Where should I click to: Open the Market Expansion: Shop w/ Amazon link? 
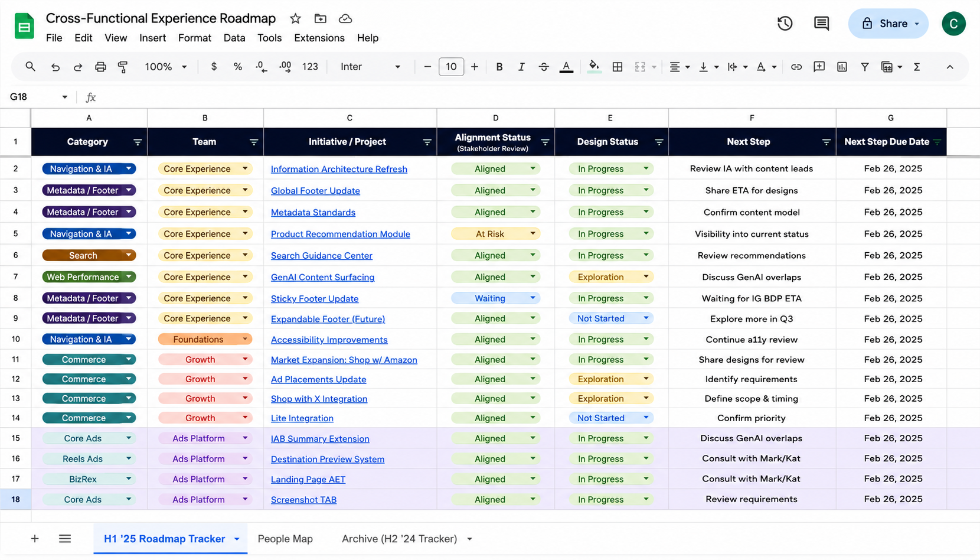[x=344, y=360]
